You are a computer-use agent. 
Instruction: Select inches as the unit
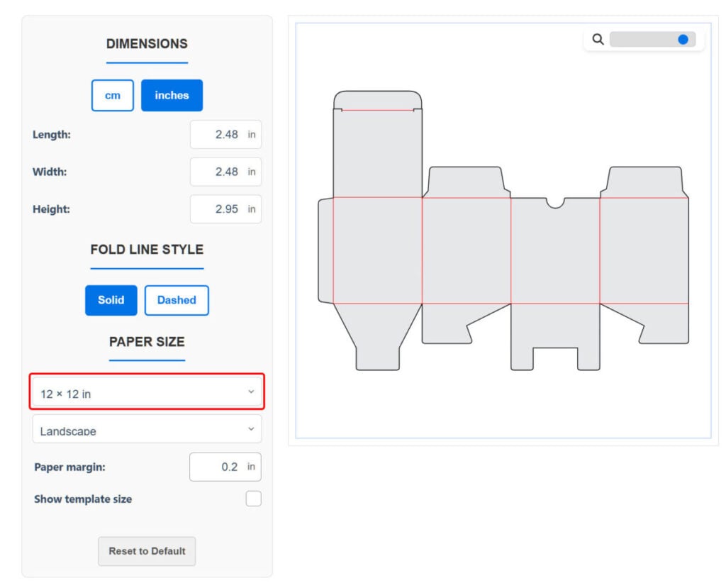pos(172,96)
